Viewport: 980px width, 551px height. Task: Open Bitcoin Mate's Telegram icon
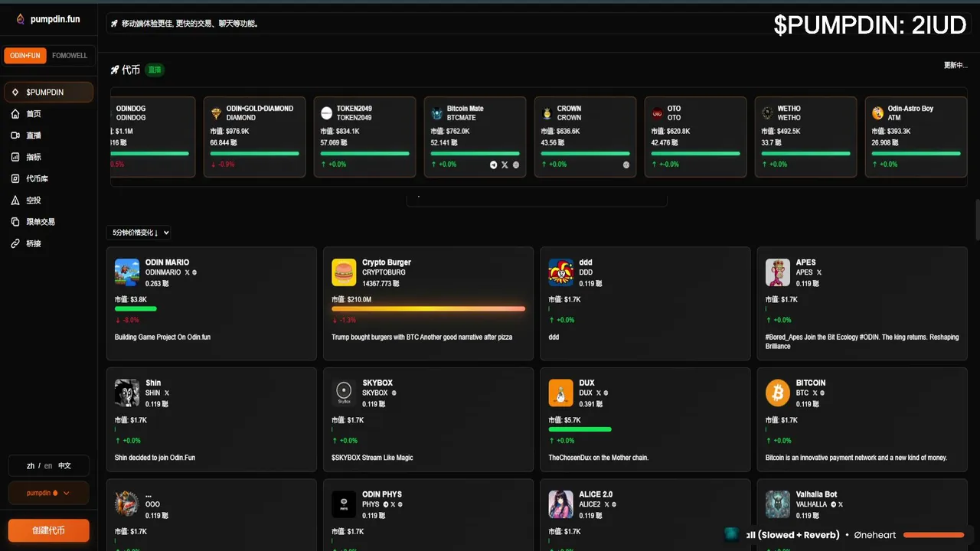493,165
